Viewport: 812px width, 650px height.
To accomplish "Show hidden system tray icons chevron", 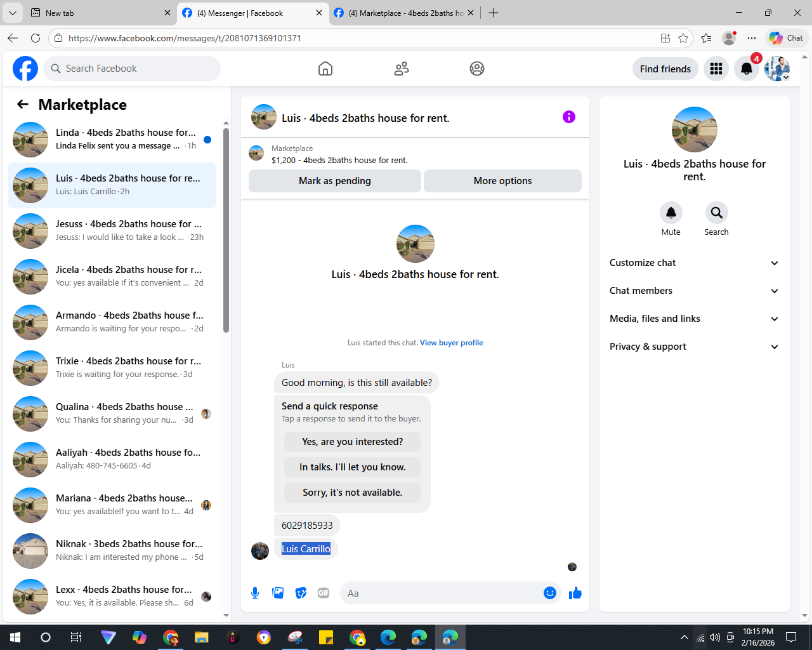I will (x=684, y=637).
